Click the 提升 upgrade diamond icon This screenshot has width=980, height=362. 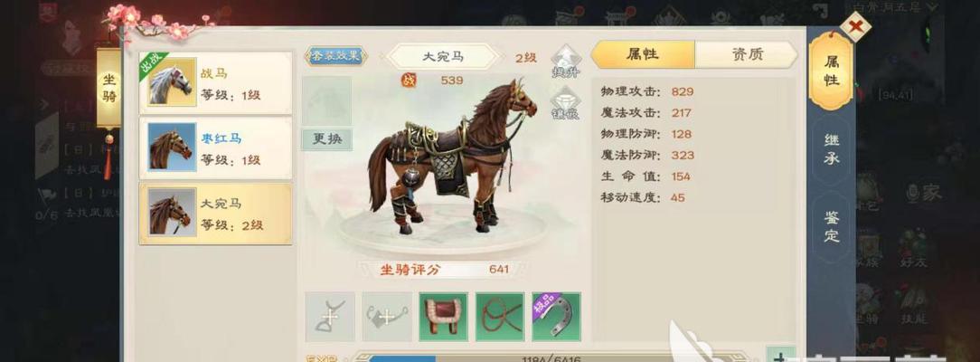[x=566, y=62]
